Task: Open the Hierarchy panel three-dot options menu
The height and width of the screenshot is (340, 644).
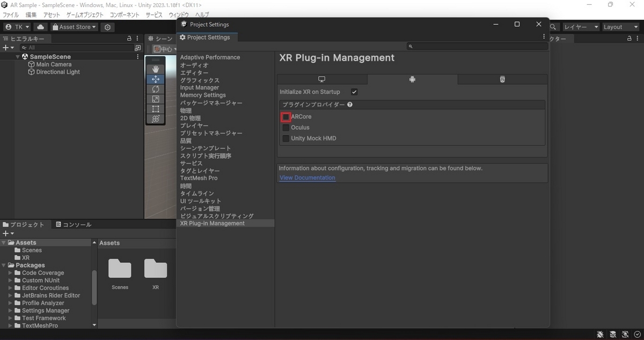Action: pyautogui.click(x=138, y=39)
